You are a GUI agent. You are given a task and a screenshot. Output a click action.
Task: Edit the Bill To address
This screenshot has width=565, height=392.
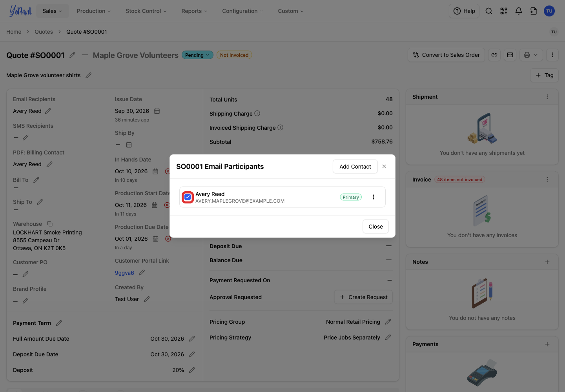[36, 180]
